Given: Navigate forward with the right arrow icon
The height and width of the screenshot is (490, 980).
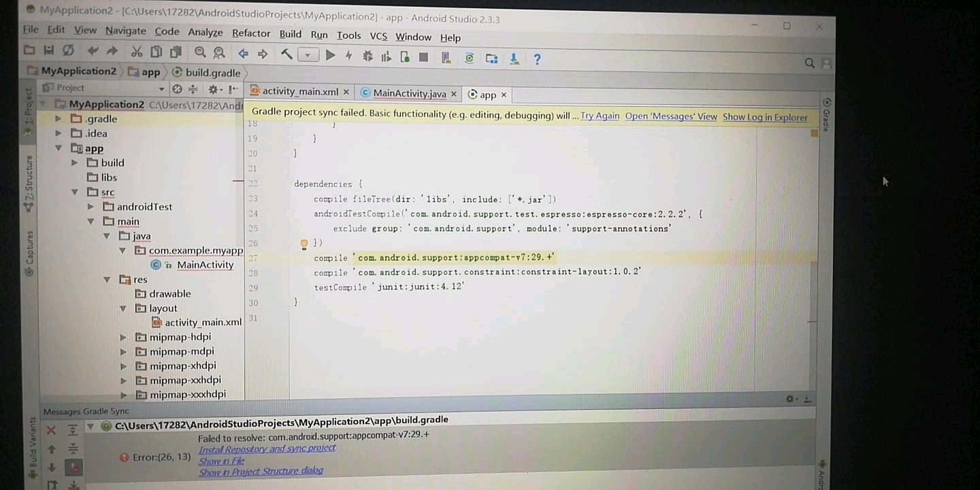Looking at the screenshot, I should (x=263, y=54).
